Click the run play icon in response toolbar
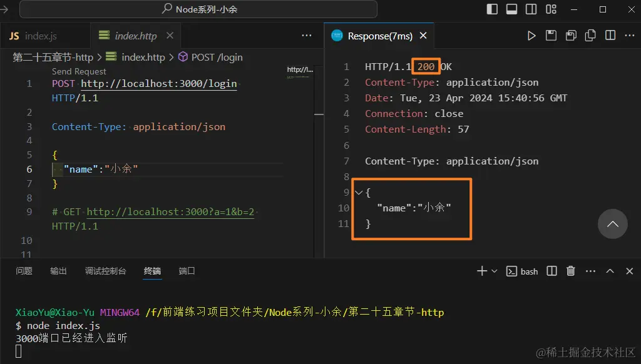Viewport: 641px width, 364px height. point(531,36)
